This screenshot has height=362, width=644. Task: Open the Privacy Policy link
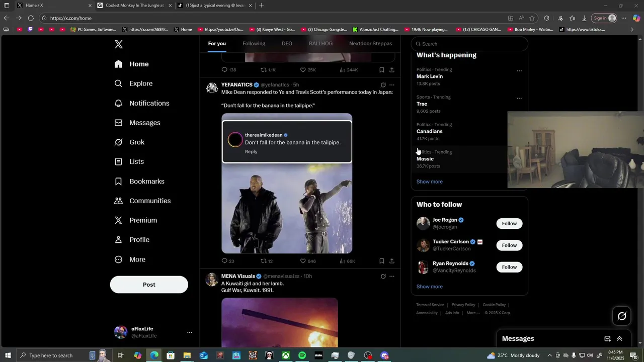pyautogui.click(x=463, y=305)
